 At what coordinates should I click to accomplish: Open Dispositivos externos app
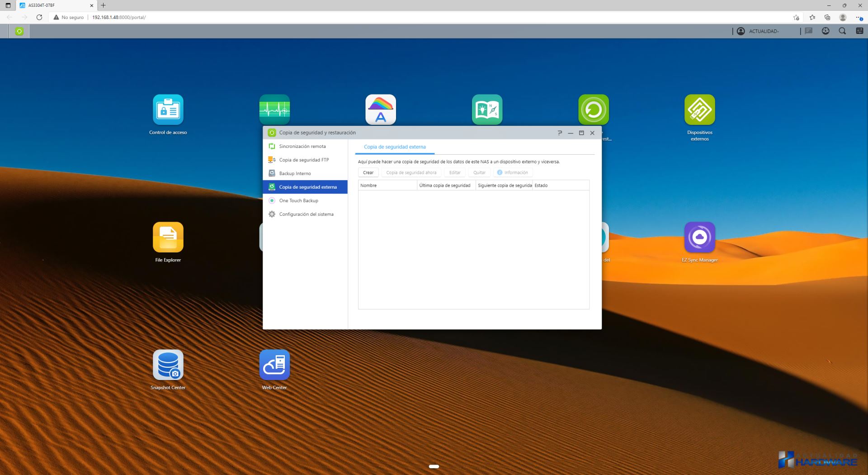tap(699, 109)
